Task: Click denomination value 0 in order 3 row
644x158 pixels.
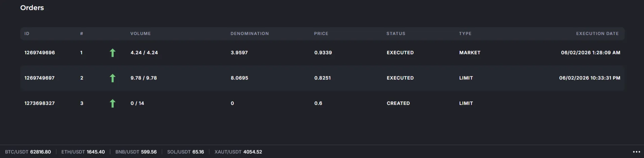Action: (232, 103)
